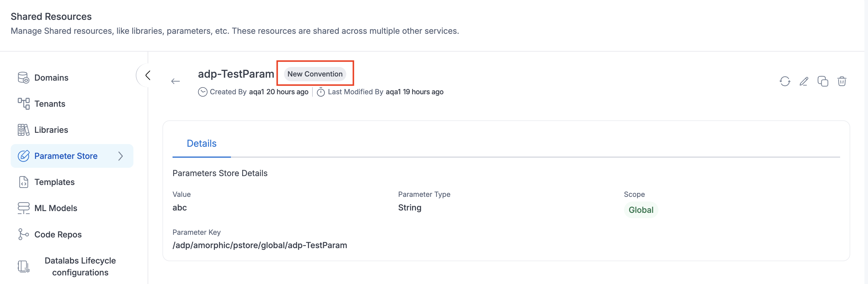The height and width of the screenshot is (284, 868).
Task: Click the ML Models icon
Action: coord(24,208)
